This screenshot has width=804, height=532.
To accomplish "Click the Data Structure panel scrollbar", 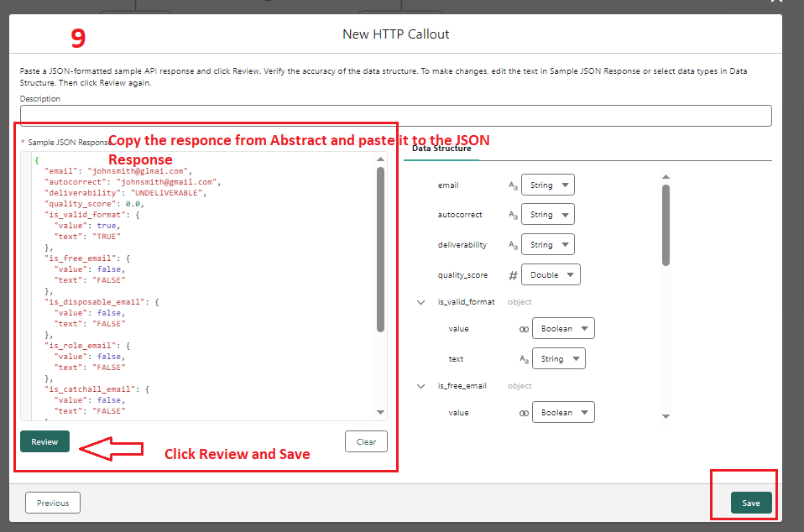I will [x=666, y=225].
